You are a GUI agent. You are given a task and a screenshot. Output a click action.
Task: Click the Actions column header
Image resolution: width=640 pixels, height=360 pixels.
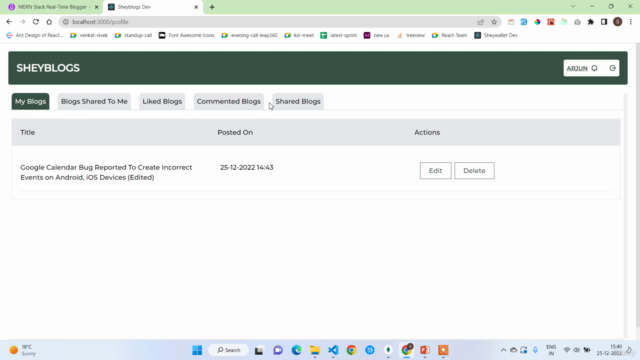[x=427, y=132]
